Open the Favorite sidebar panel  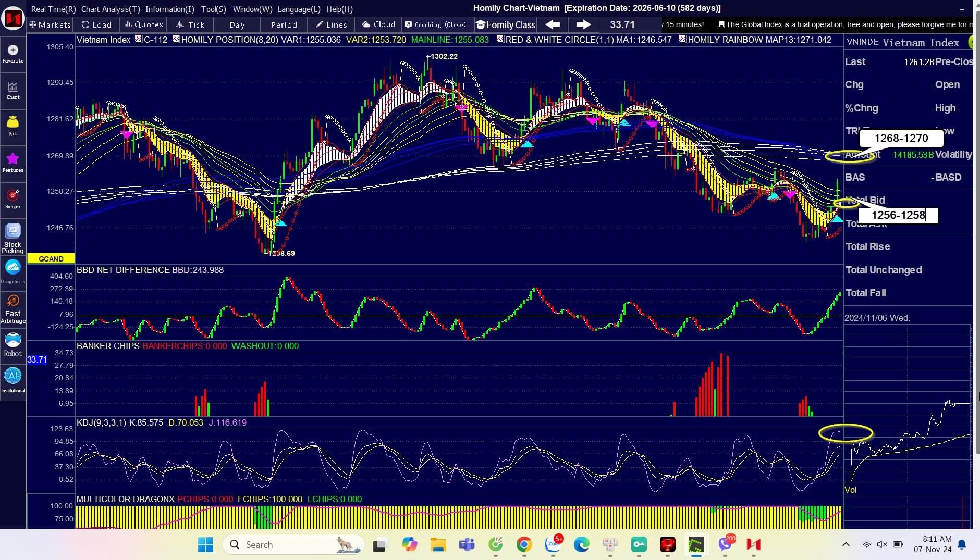[x=13, y=54]
